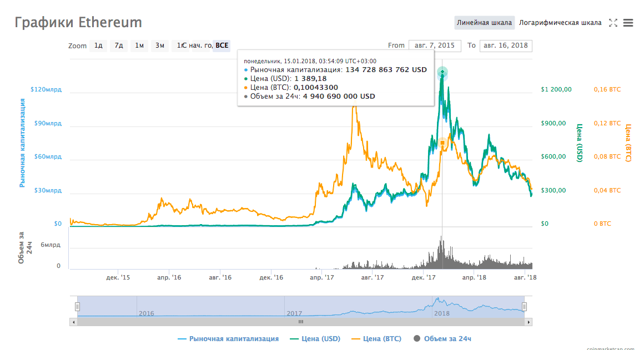Click the апр. '17 date axis label
The width and height of the screenshot is (644, 350).
tap(321, 278)
